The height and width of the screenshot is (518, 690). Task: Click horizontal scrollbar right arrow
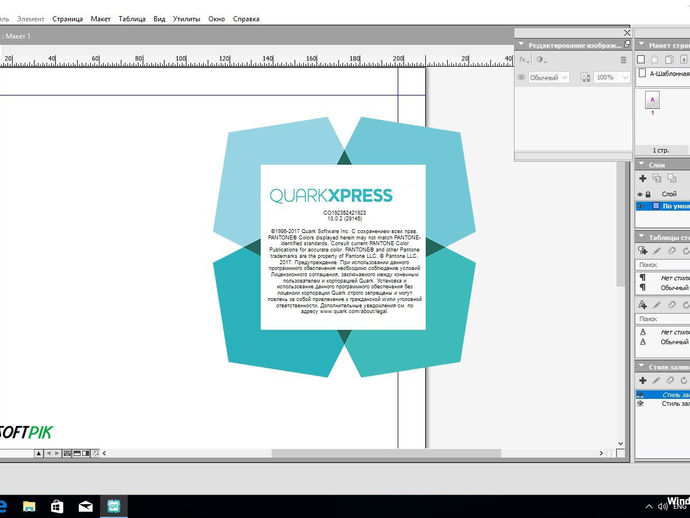(x=601, y=453)
